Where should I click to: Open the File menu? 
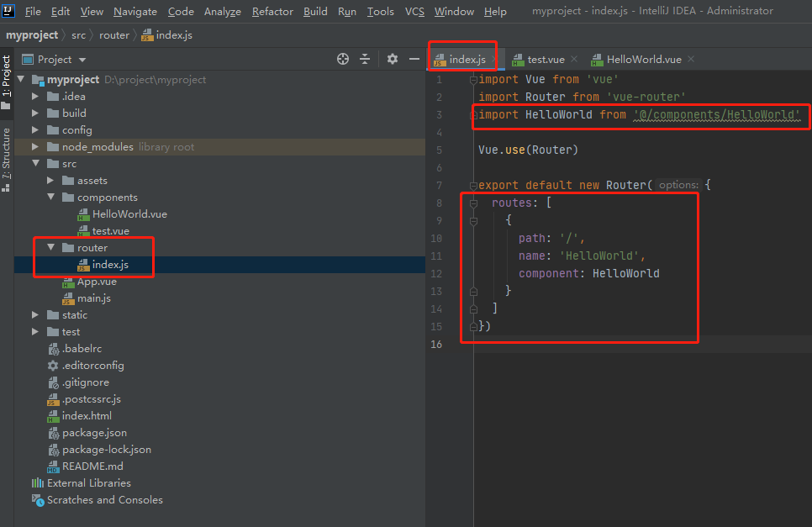33,12
